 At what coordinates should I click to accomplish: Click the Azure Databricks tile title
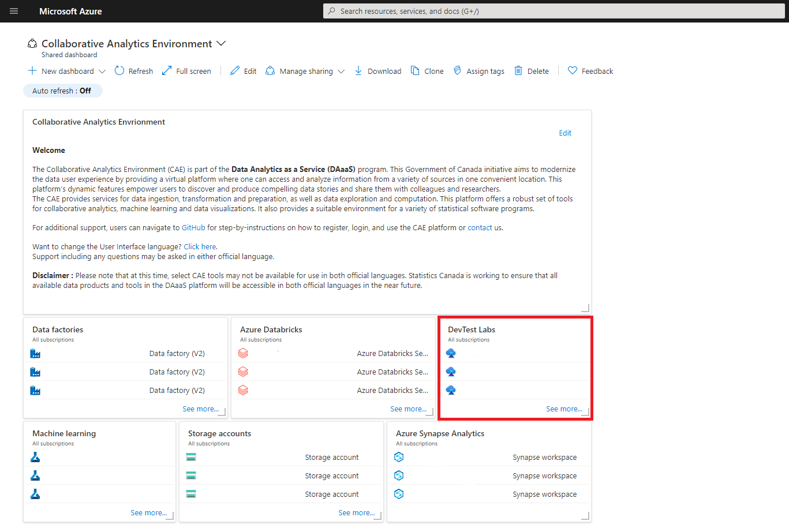click(271, 329)
